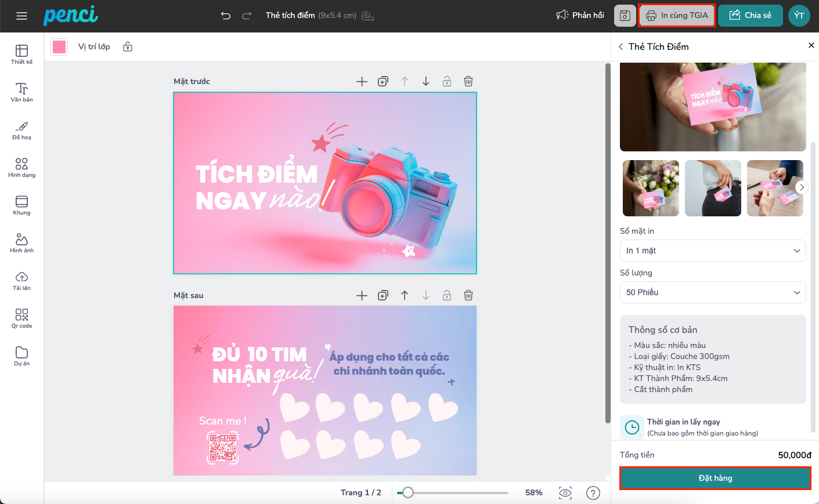819x504 pixels.
Task: Toggle the layer lock icon in toolbar
Action: [x=128, y=47]
